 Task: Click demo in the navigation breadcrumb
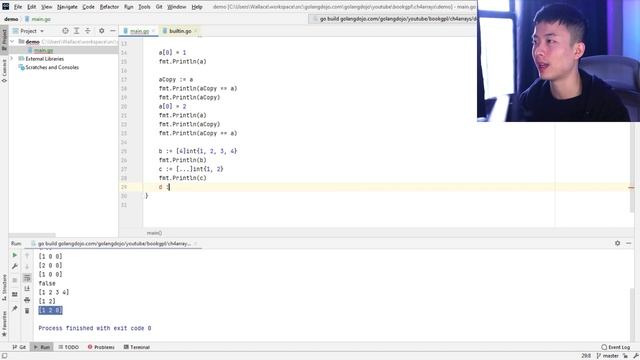tap(11, 19)
